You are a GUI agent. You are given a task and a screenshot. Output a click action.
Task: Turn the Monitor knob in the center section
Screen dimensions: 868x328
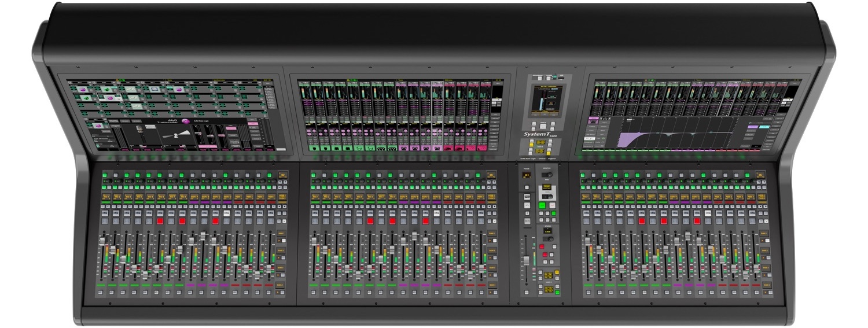click(549, 175)
